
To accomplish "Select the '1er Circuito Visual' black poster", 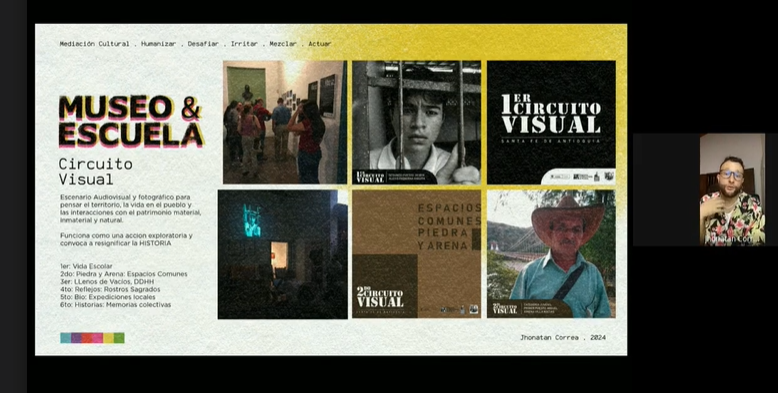I will (551, 122).
